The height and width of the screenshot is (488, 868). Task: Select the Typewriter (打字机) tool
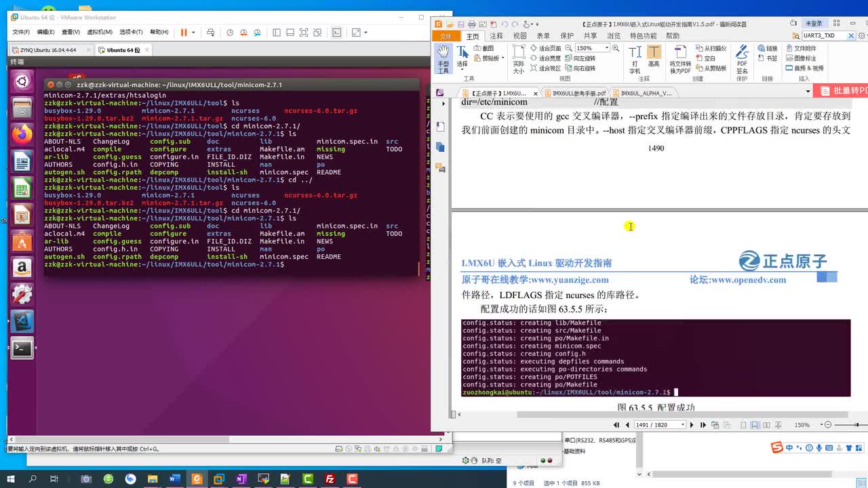(x=635, y=60)
